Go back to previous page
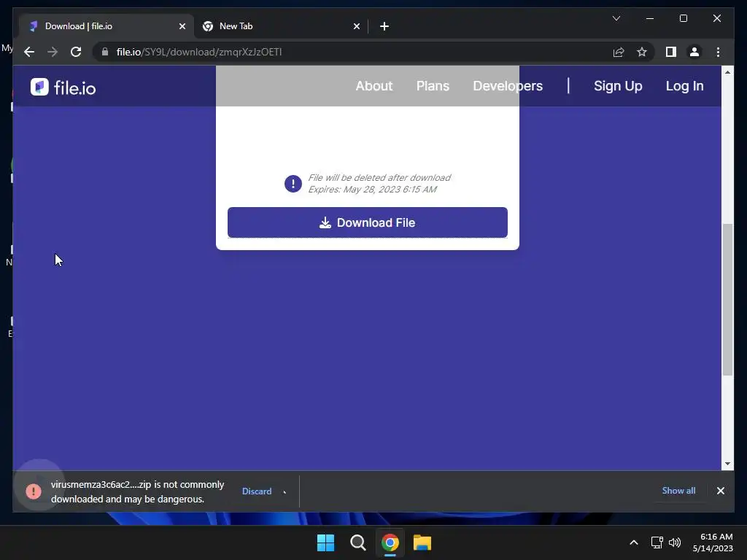The image size is (747, 560). 29,52
